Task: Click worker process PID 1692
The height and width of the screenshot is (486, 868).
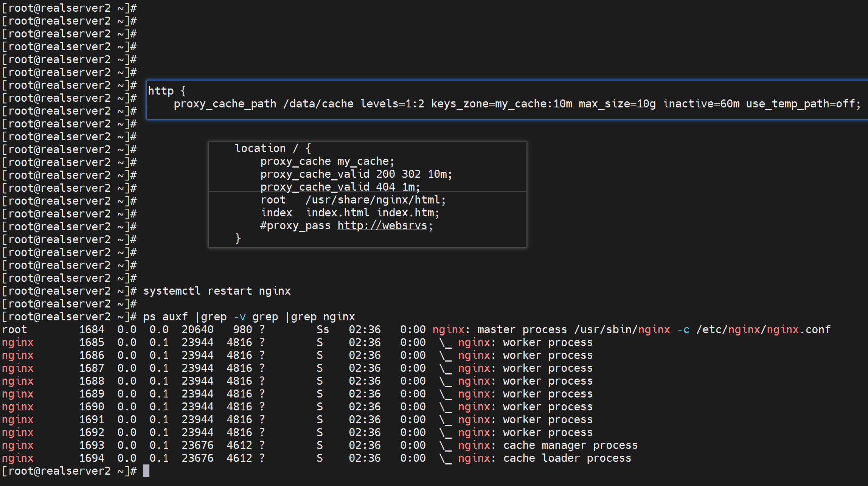Action: (92, 432)
